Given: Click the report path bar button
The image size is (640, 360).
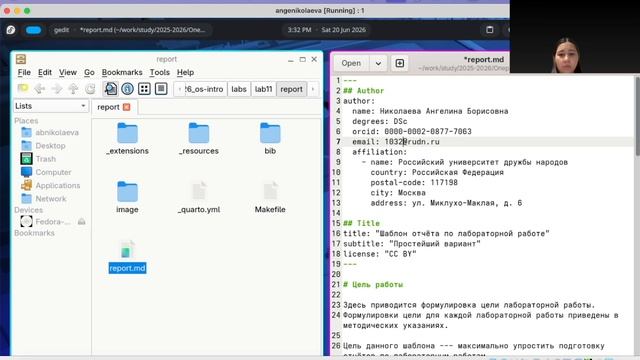Looking at the screenshot, I should tap(291, 89).
